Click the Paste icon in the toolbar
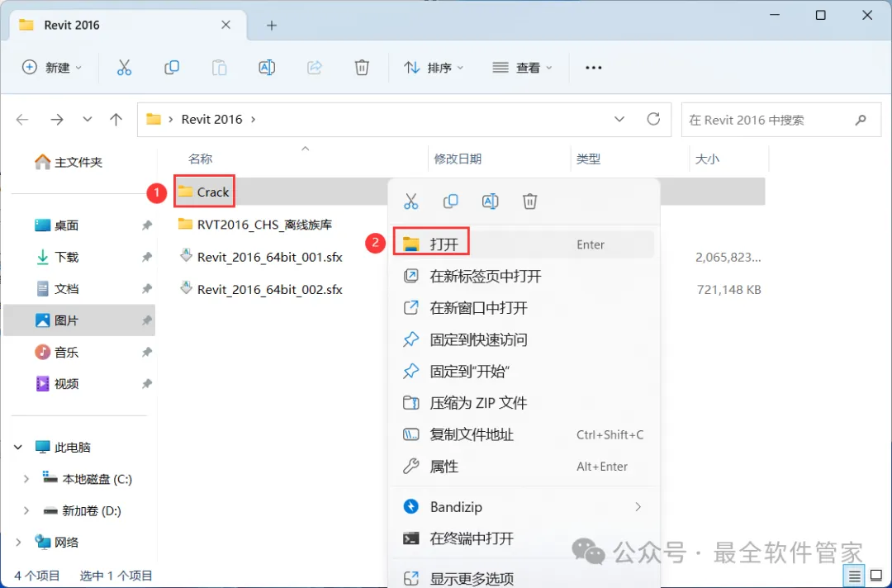 (x=219, y=68)
